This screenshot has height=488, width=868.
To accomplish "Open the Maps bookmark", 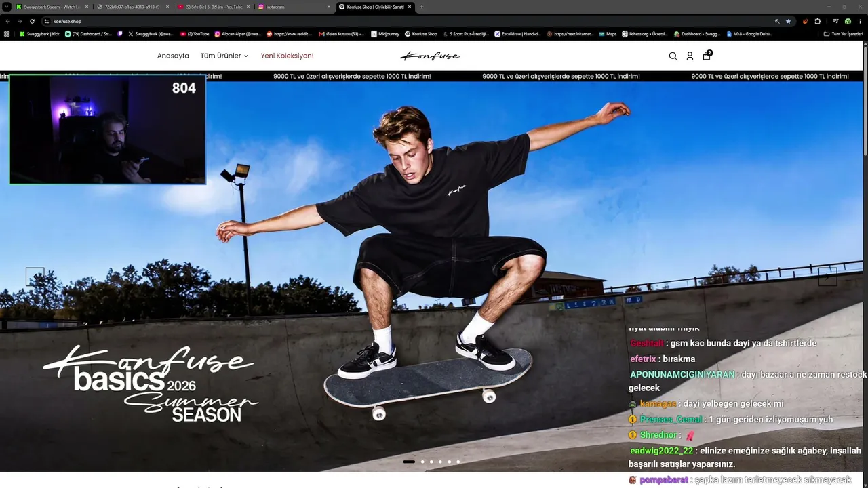I will coord(608,33).
